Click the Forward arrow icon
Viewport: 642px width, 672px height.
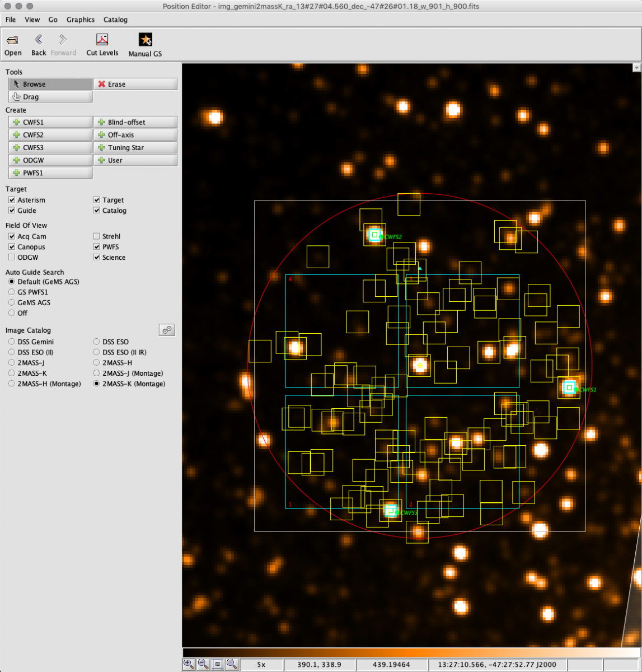click(x=63, y=45)
